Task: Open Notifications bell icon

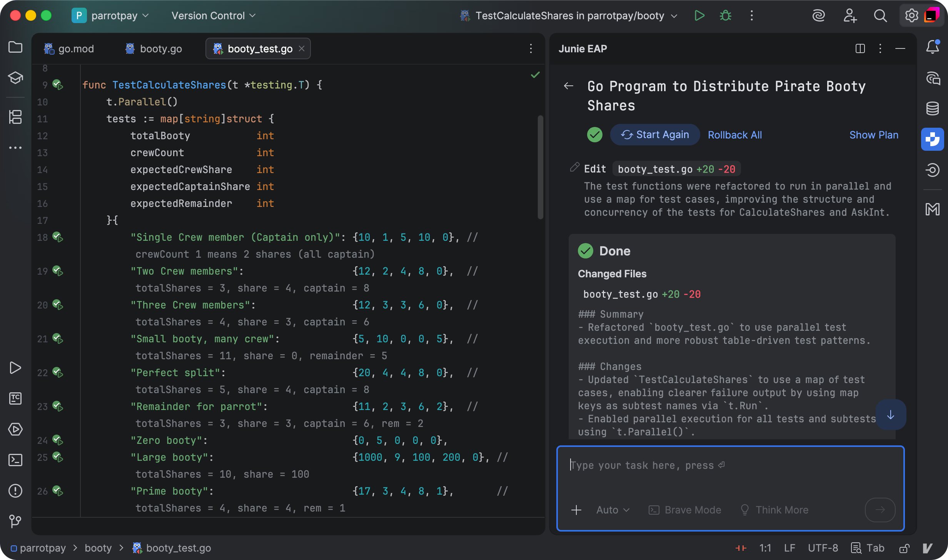Action: (932, 47)
